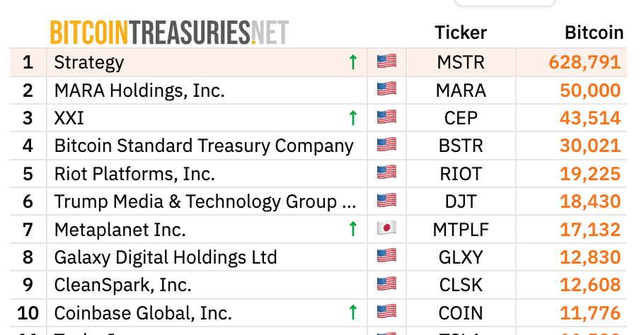Click the MSTR ticker symbol
Image resolution: width=644 pixels, height=335 pixels.
tap(461, 63)
